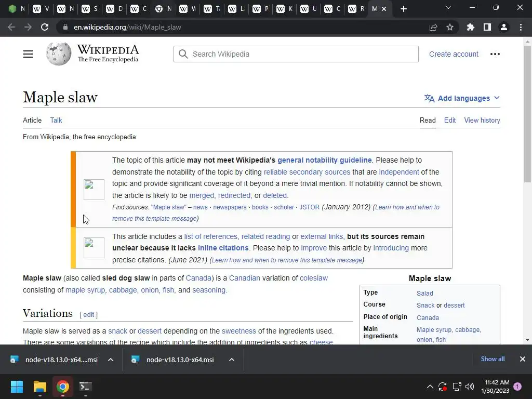Open the Salad link in the infobox
Screen dimensions: 532x399
coord(425,294)
